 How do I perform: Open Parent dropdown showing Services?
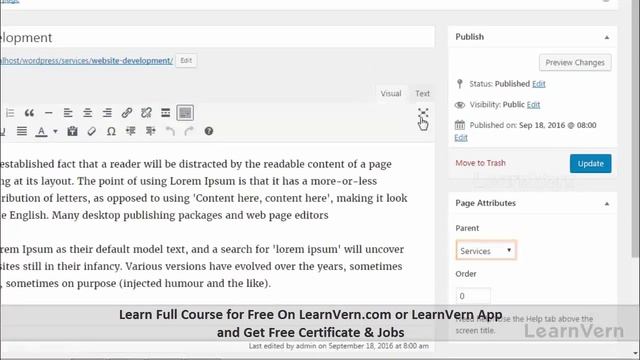486,250
